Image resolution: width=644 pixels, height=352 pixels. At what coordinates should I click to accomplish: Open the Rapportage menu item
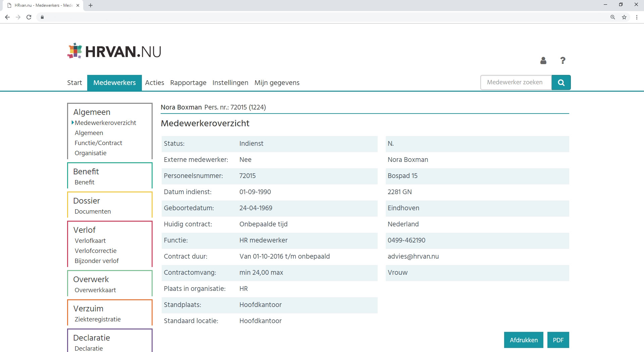point(188,83)
